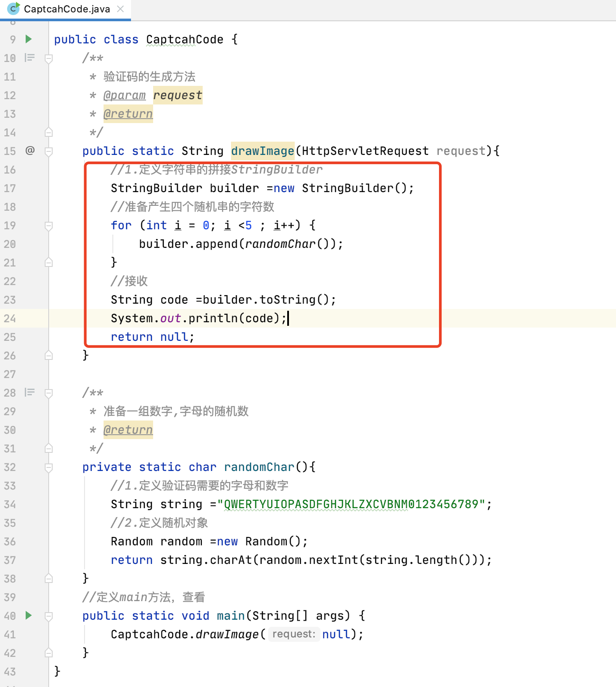Click the @ gutter annotation icon on line 15
Viewport: 616px width, 687px height.
pos(30,151)
